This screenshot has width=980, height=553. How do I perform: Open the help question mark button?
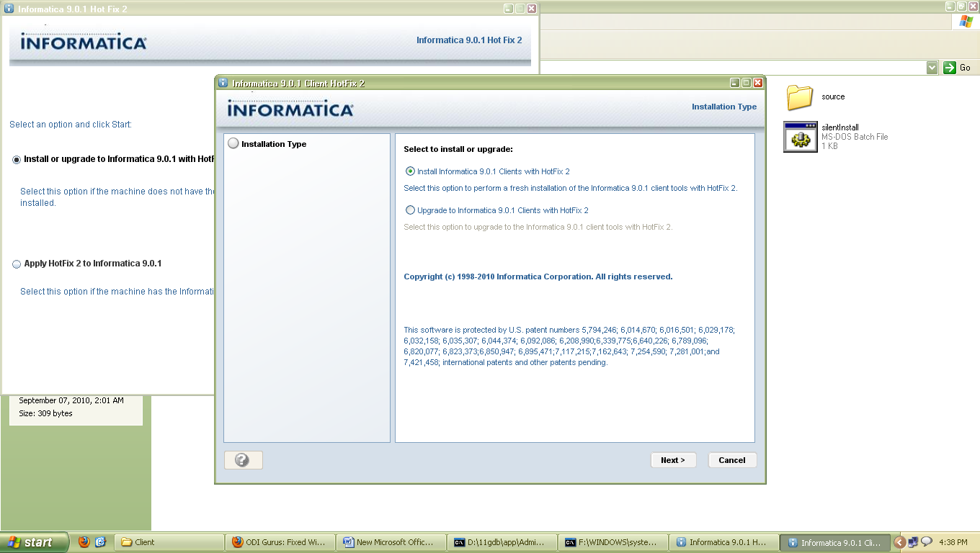tap(244, 460)
